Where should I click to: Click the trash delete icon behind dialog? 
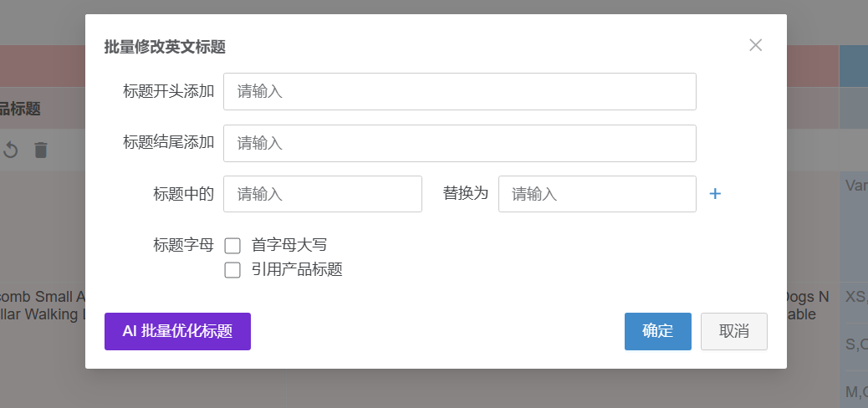[41, 150]
